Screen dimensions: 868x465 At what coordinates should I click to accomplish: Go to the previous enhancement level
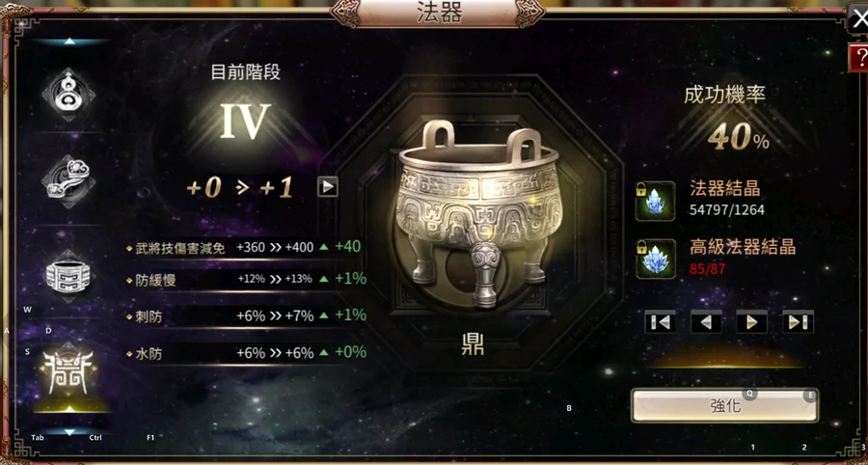pos(706,321)
